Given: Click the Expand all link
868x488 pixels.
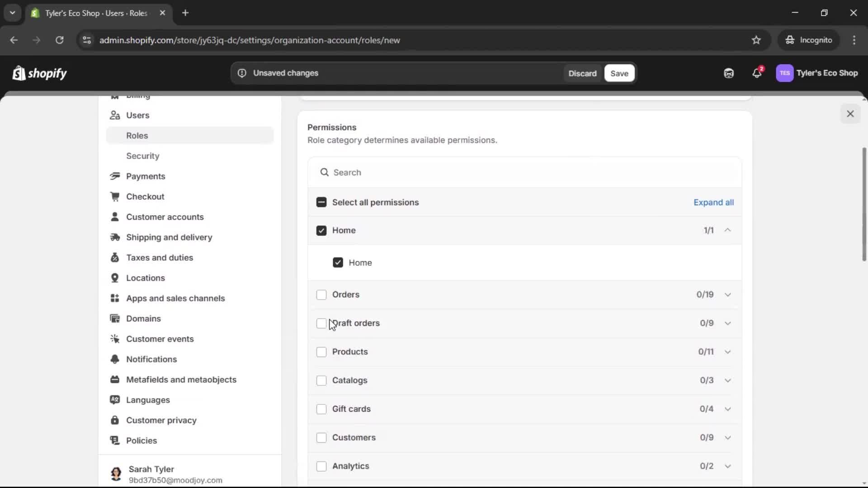Looking at the screenshot, I should click(x=714, y=202).
